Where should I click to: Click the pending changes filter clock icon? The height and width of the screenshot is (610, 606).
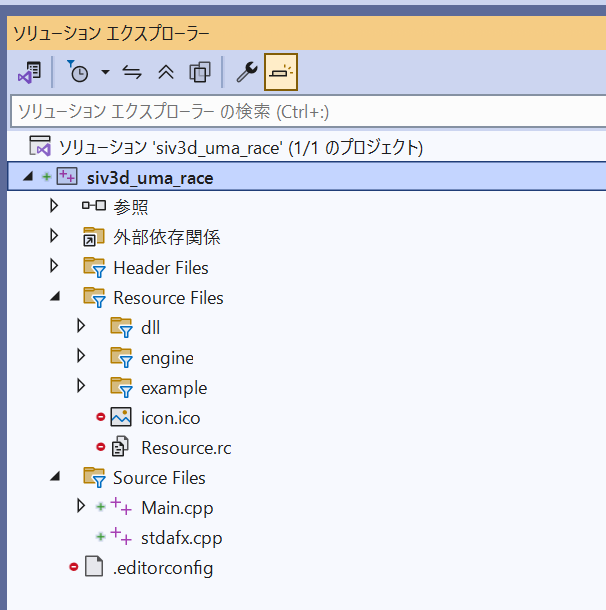click(x=77, y=72)
